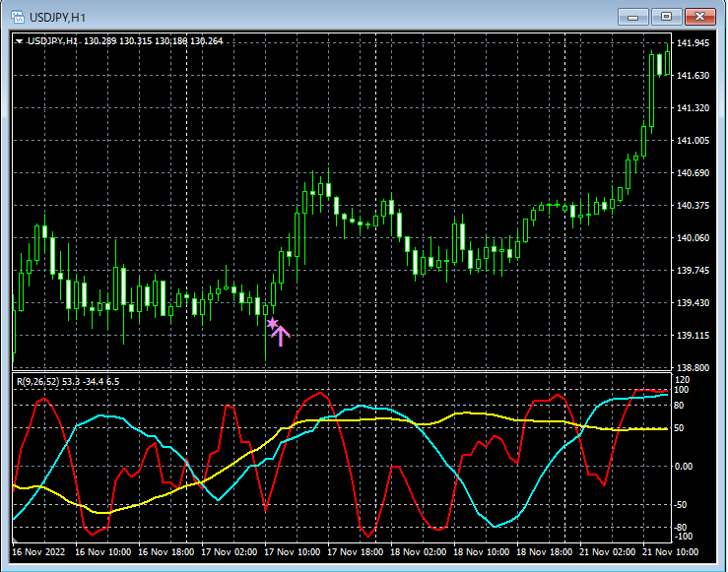Click the pink up-arrow buy signal
The width and height of the screenshot is (728, 572).
(x=281, y=336)
